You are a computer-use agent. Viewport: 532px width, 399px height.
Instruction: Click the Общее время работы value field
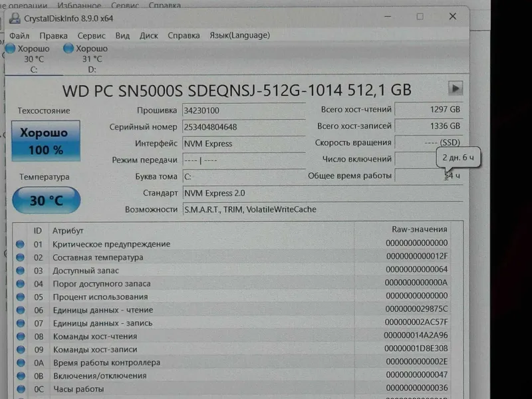coord(429,176)
